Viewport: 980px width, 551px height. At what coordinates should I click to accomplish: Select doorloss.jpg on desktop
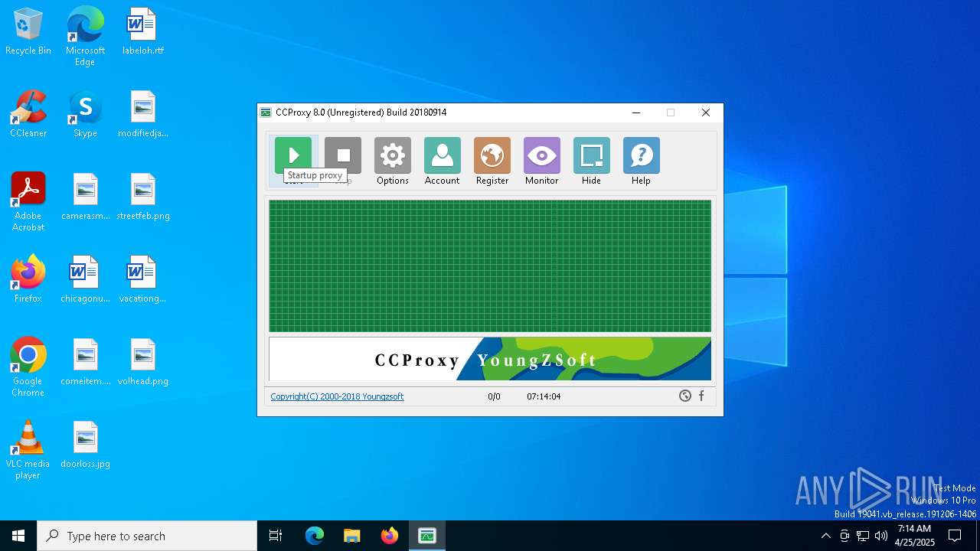[x=85, y=445]
